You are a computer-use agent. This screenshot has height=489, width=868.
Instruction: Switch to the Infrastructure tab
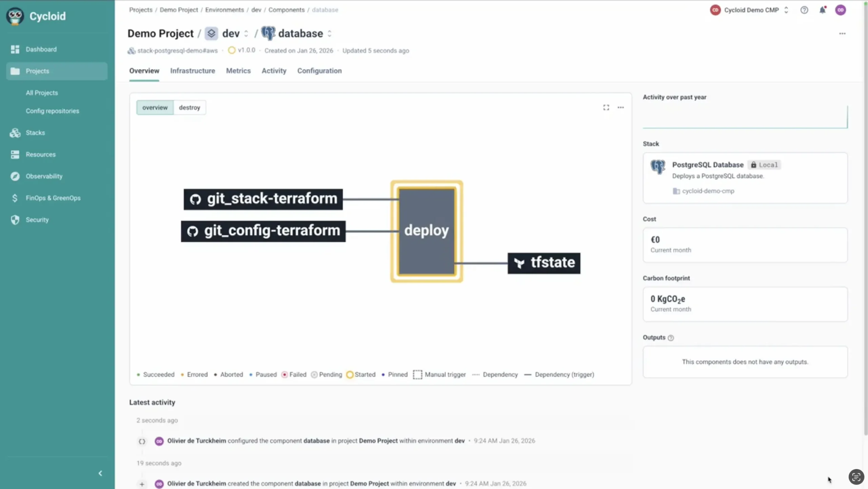pyautogui.click(x=193, y=71)
